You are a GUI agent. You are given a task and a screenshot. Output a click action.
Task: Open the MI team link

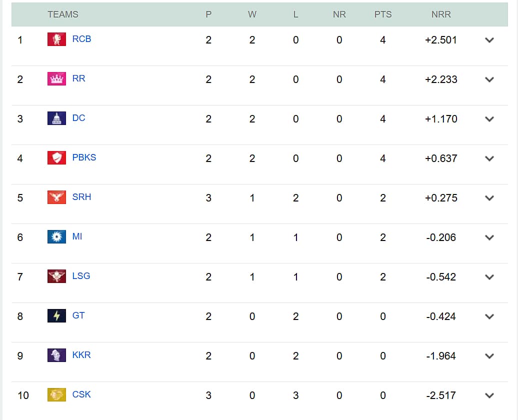pos(77,236)
